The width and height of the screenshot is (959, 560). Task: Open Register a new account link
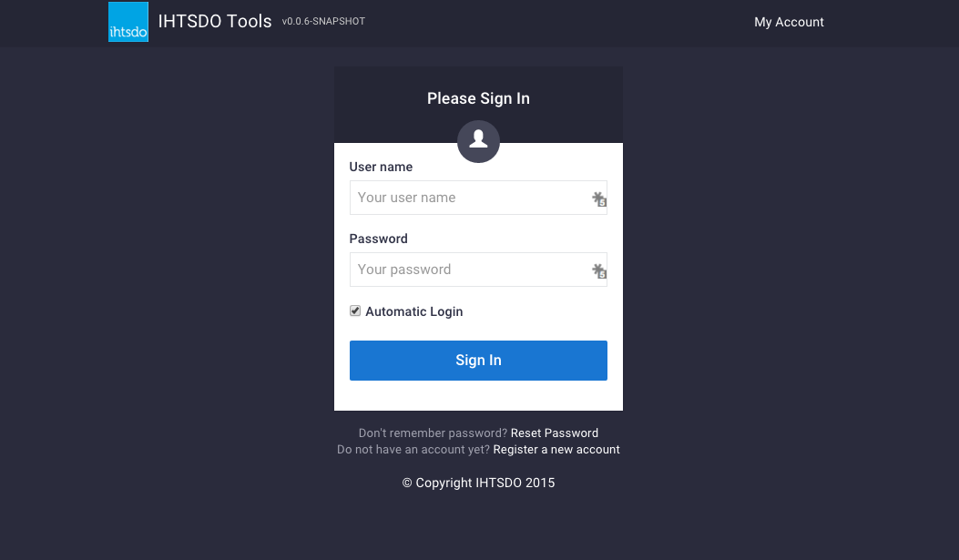pos(556,450)
